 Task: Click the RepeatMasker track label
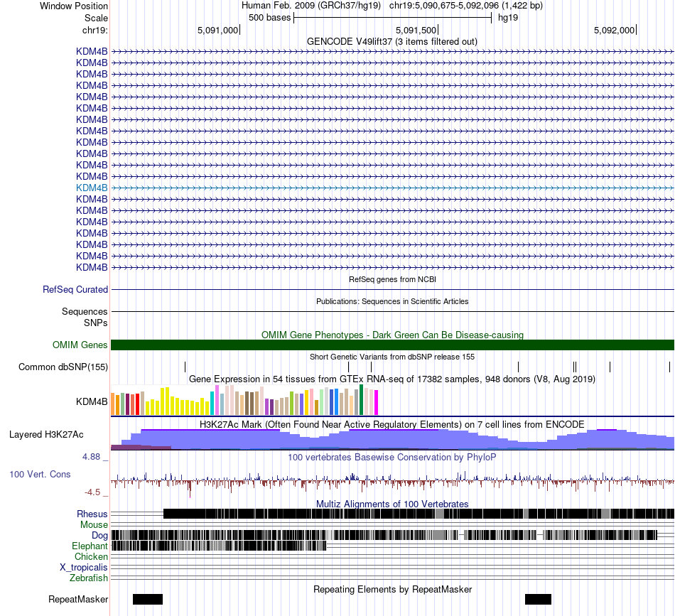tap(78, 599)
